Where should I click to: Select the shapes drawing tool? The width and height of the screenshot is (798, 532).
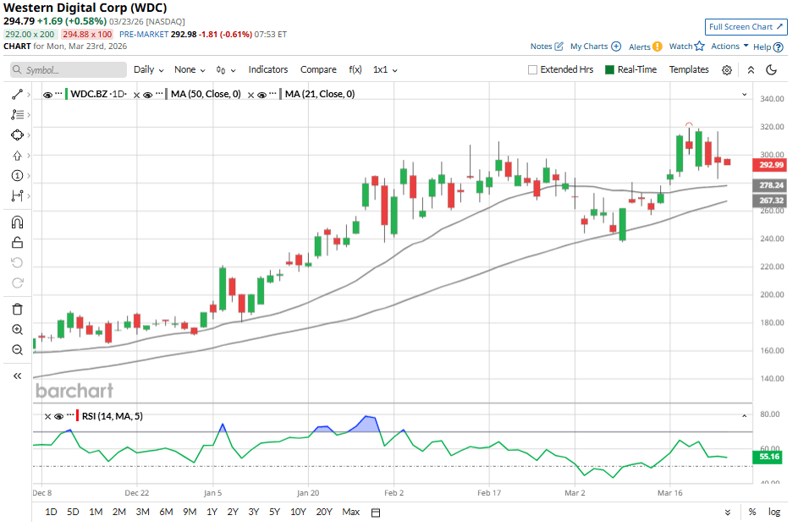[17, 134]
